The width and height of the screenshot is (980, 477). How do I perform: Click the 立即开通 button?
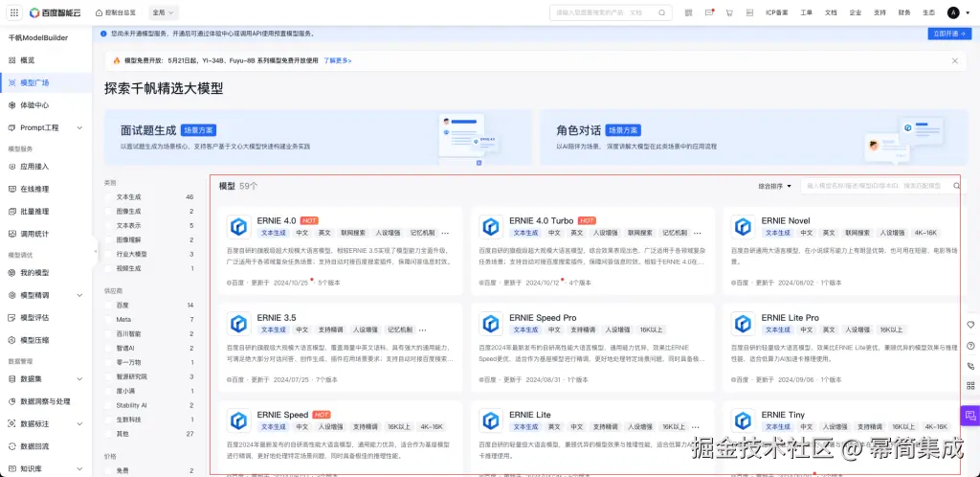[x=949, y=34]
